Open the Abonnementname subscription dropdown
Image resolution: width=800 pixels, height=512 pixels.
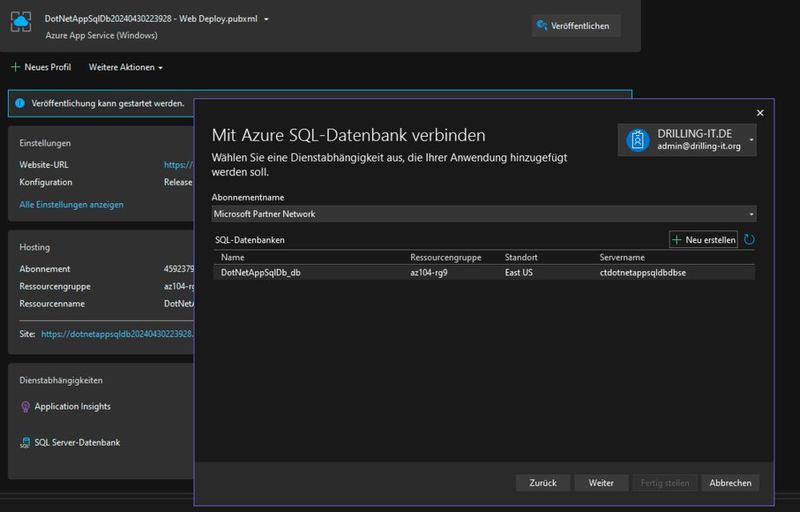[x=484, y=214]
